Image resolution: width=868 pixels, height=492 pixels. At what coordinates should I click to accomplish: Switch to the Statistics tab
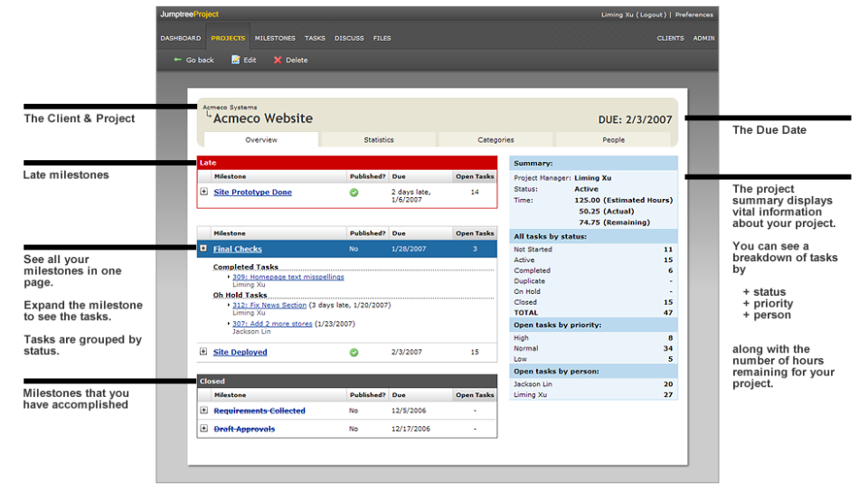(379, 140)
